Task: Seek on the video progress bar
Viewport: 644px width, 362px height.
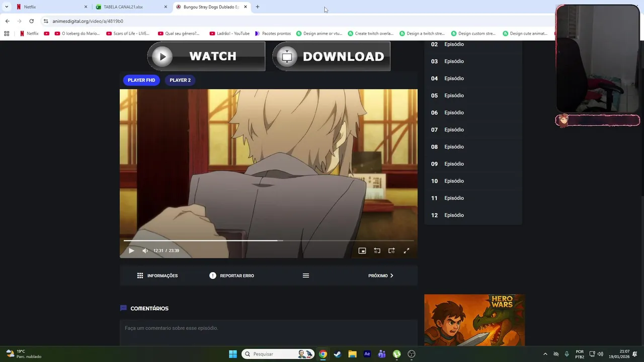Action: [269, 240]
